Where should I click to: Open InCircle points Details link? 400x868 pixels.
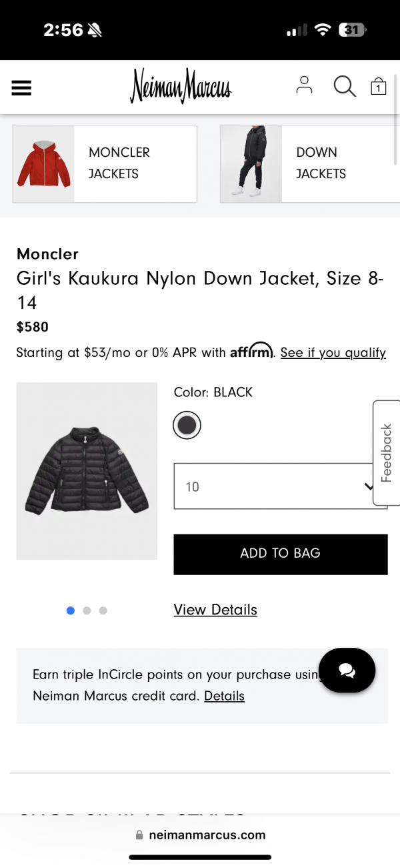click(224, 696)
